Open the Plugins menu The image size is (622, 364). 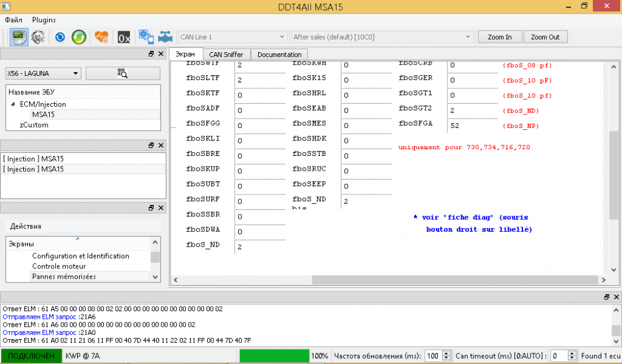44,20
